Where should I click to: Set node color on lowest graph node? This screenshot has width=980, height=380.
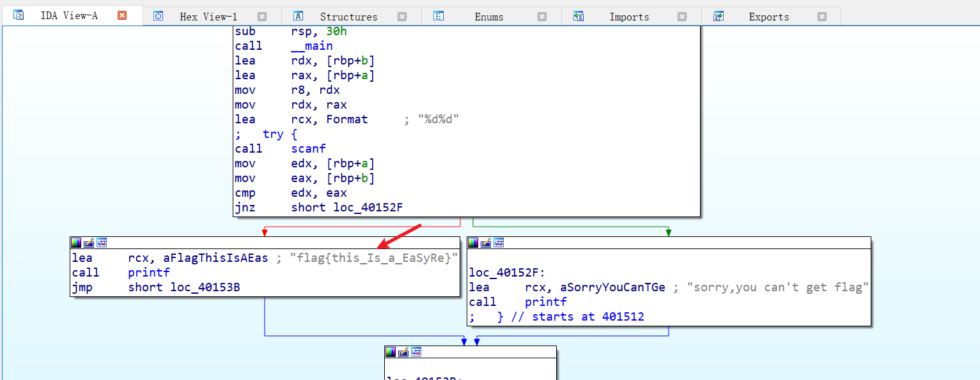coord(391,352)
